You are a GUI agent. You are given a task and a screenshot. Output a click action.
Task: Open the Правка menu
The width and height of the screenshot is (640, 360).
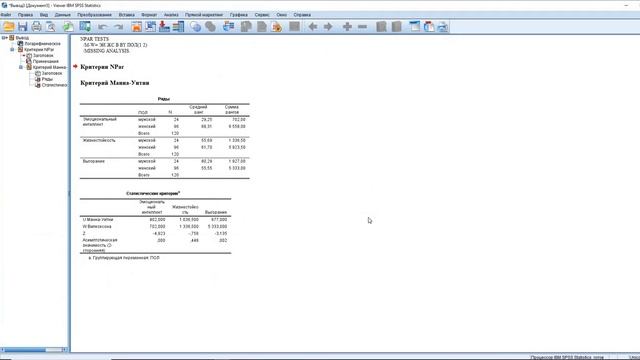(25, 15)
